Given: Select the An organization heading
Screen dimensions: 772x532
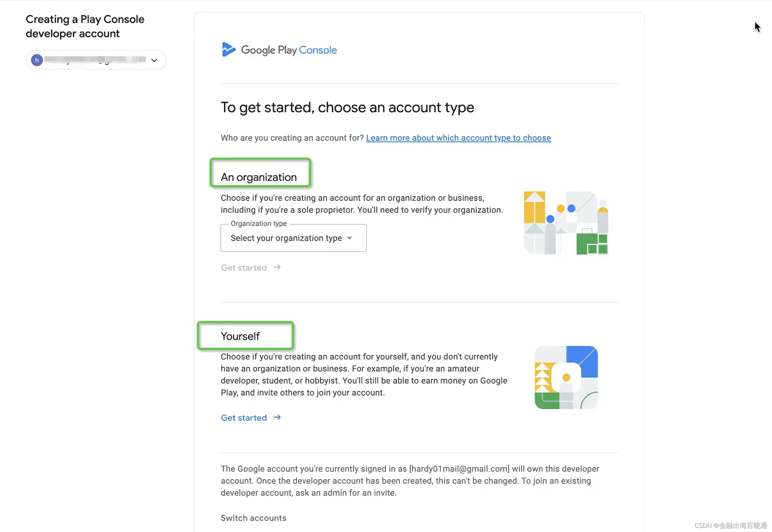Looking at the screenshot, I should pos(259,177).
